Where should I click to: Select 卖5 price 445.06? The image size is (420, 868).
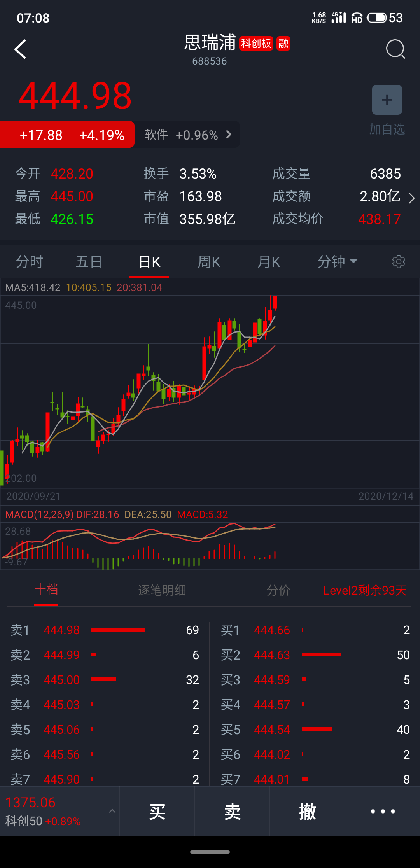62,730
